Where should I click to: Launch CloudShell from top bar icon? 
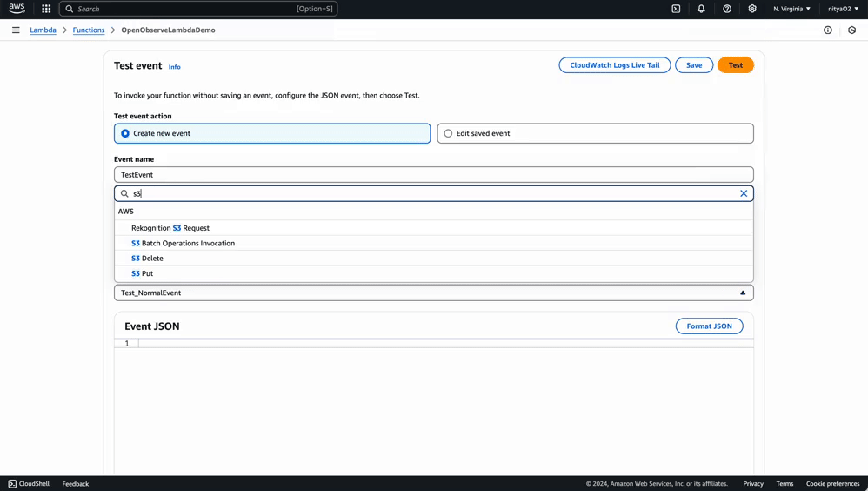click(676, 9)
